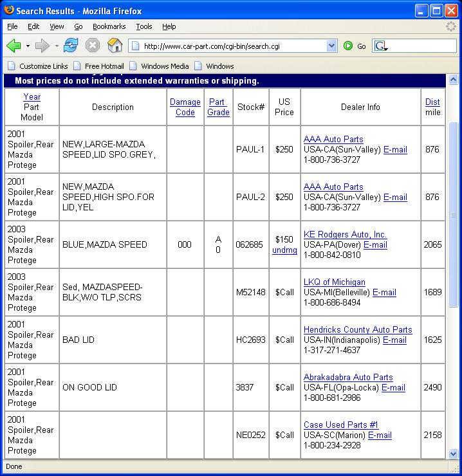
Task: Click inside the URL address field
Action: point(232,46)
